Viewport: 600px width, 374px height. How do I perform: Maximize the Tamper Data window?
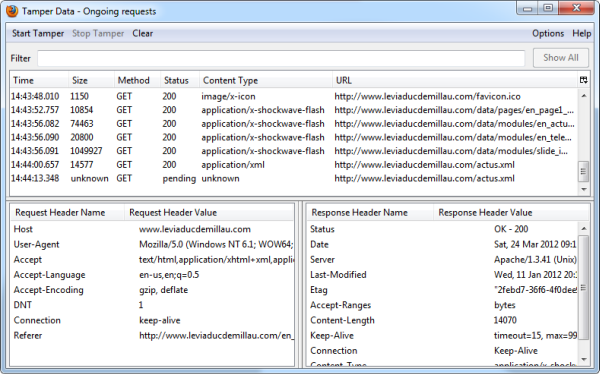548,8
